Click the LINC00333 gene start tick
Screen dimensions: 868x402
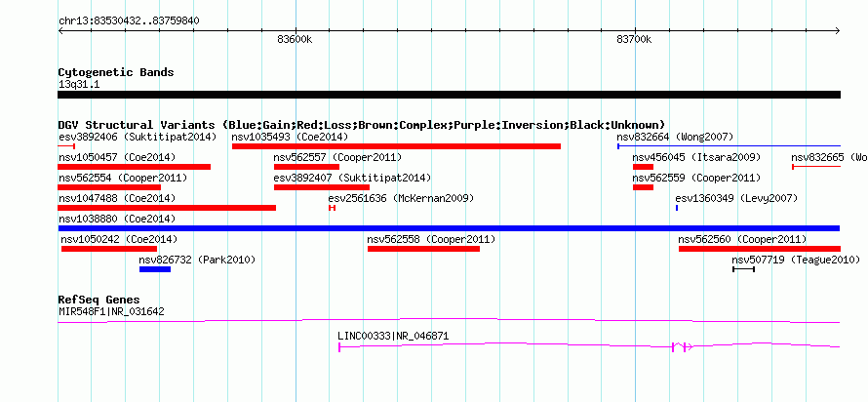click(x=339, y=347)
